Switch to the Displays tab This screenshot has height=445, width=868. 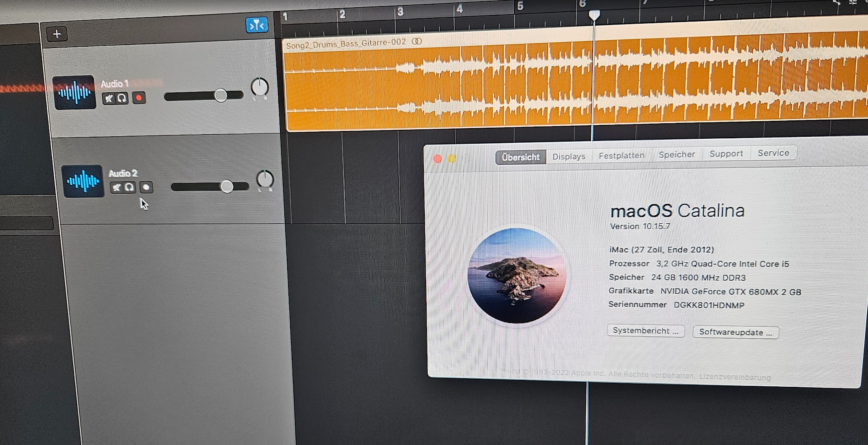pyautogui.click(x=569, y=156)
